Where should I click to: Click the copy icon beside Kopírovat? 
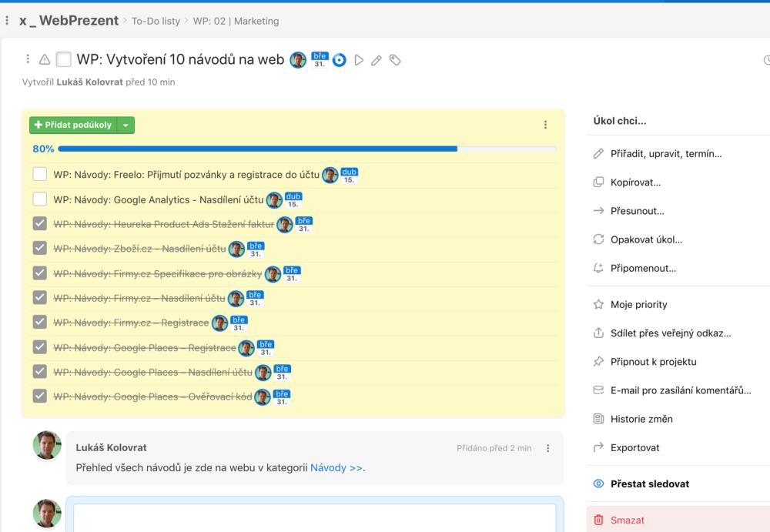(598, 182)
